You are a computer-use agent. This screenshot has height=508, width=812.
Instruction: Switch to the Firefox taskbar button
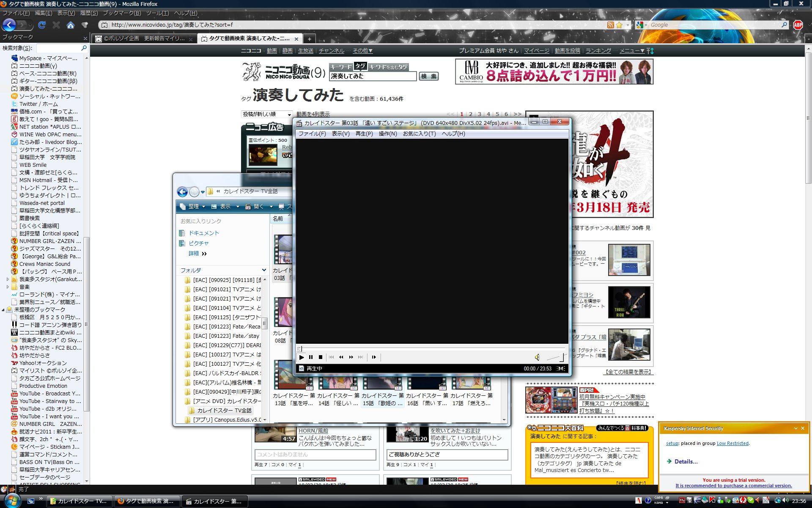coord(147,501)
